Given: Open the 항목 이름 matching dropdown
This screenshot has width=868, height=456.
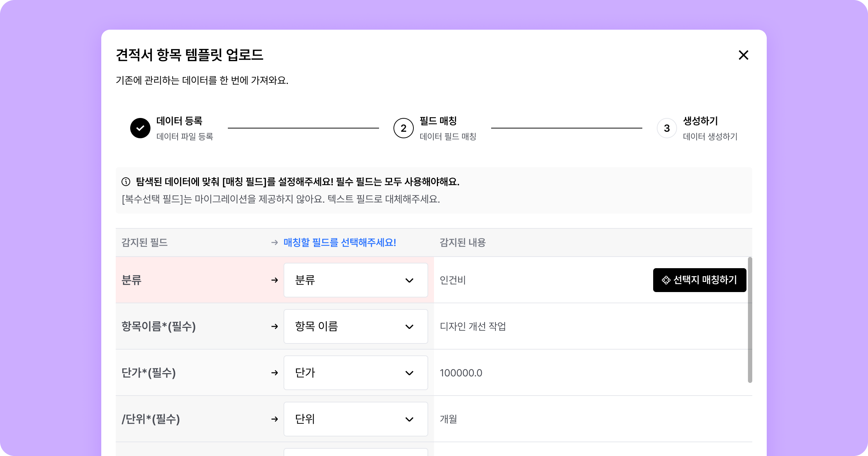Looking at the screenshot, I should click(x=356, y=326).
